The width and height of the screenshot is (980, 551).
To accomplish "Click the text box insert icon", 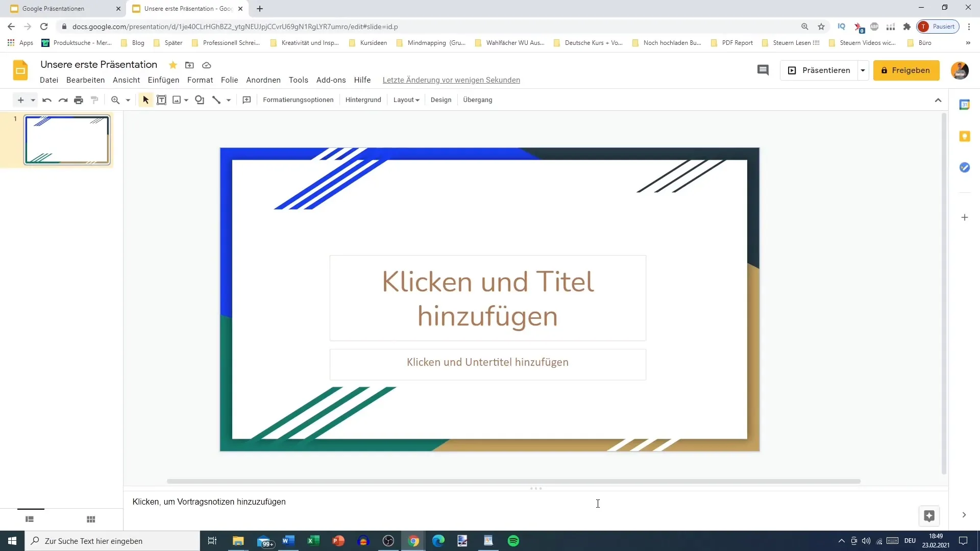I will click(161, 99).
